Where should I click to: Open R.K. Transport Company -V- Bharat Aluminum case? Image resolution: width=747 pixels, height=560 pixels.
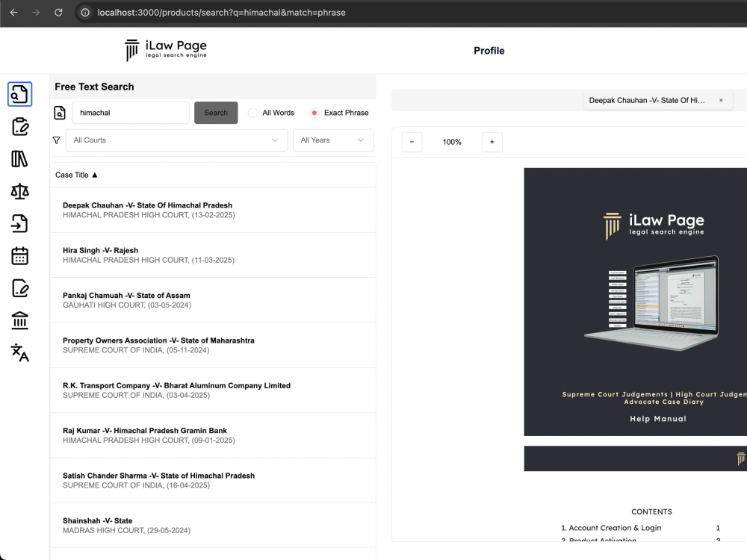[212, 391]
